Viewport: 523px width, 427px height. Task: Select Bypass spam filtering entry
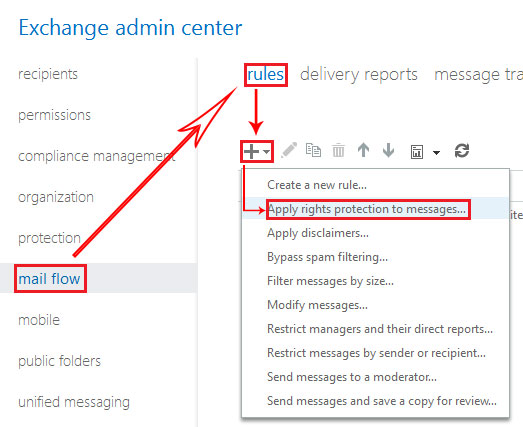[327, 257]
